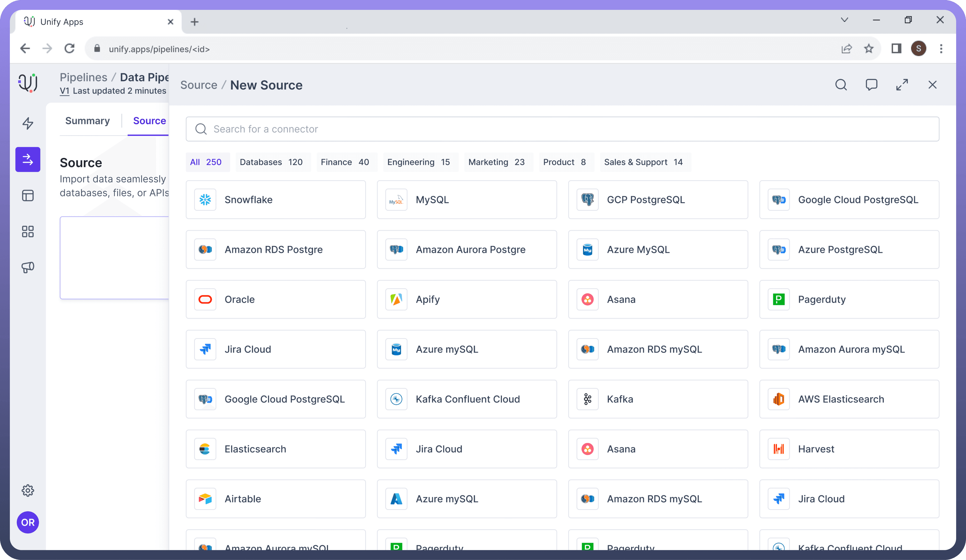Click the lightning bolt icon in the sidebar
Viewport: 966px width, 560px height.
[28, 123]
